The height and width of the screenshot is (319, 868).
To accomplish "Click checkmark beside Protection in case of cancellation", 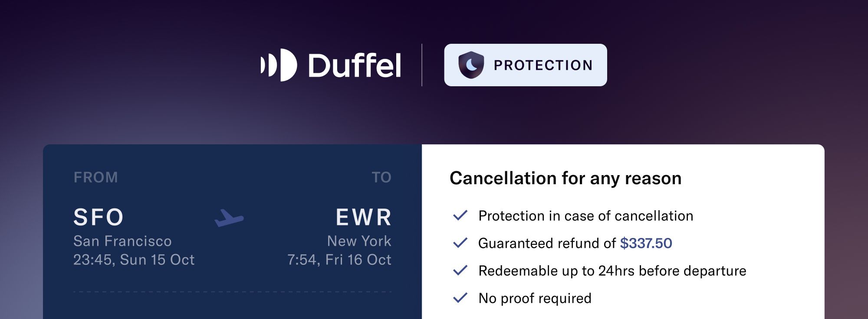I will 460,215.
